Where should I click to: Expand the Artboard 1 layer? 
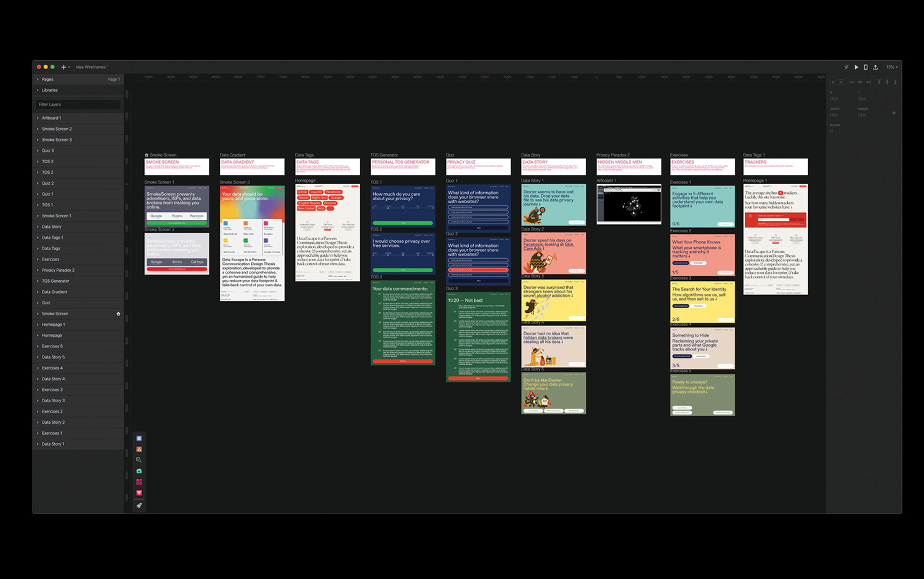point(38,118)
